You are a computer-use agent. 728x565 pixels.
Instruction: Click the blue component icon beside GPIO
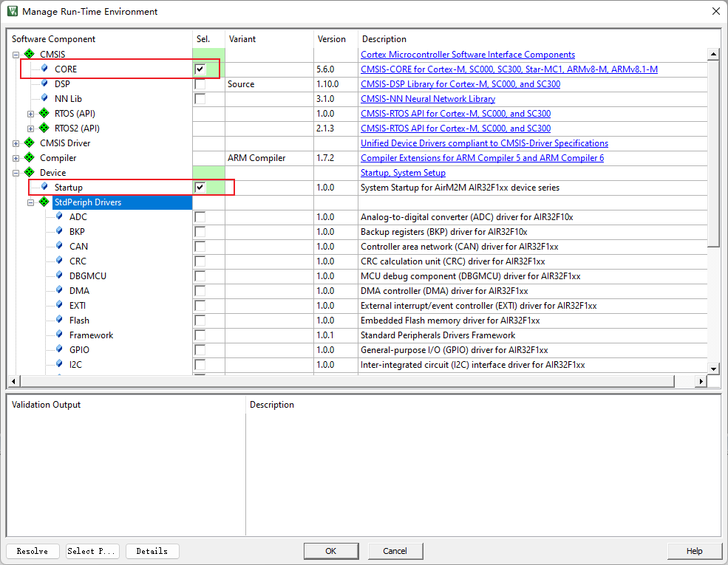click(x=59, y=350)
